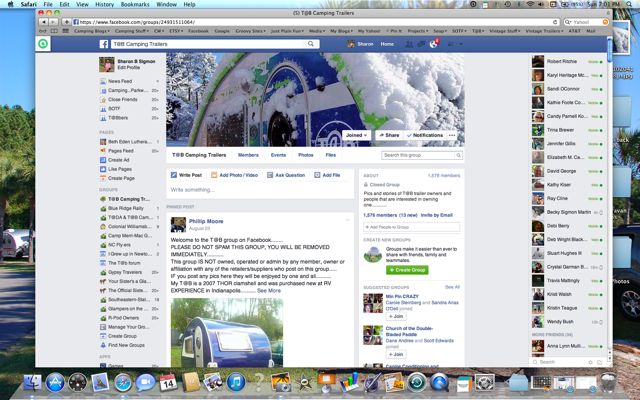Open Safari reading list glasses icon
Viewport: 640px width, 400px height.
[x=42, y=31]
